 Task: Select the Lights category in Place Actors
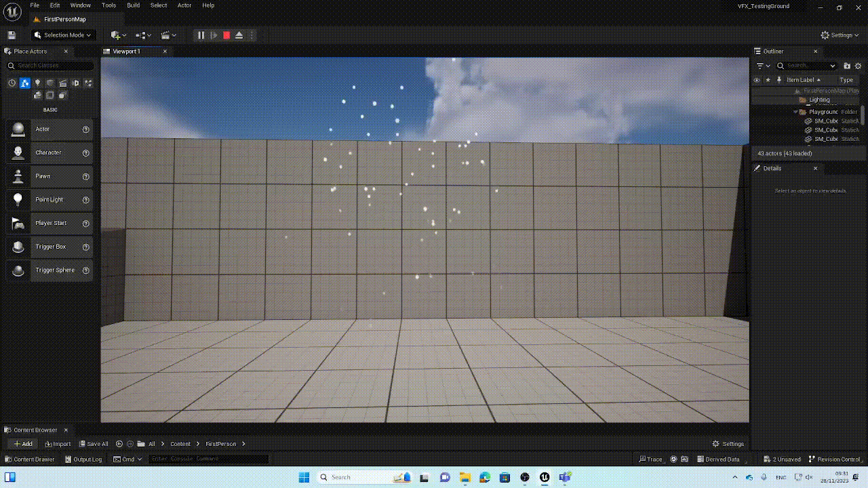(37, 83)
